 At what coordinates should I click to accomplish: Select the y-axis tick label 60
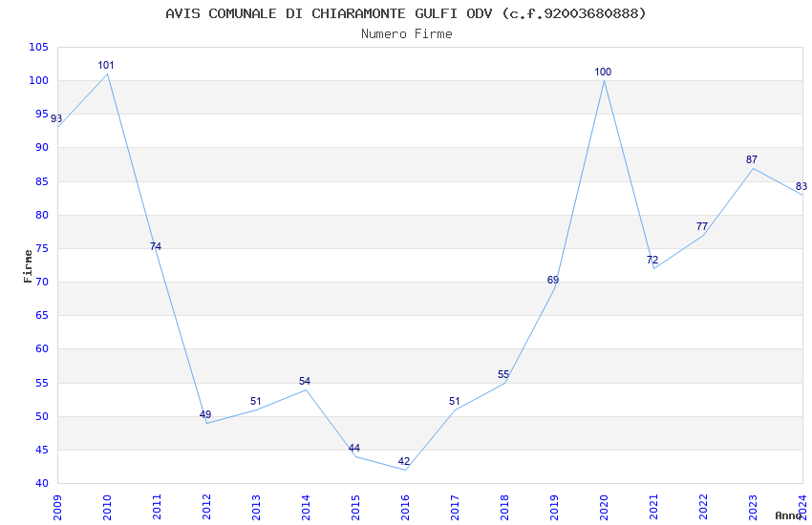pyautogui.click(x=42, y=349)
